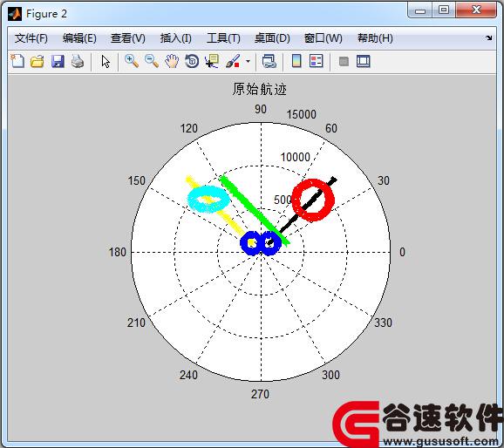Click the Show Plot Tools icon
The width and height of the screenshot is (504, 448).
(x=364, y=61)
